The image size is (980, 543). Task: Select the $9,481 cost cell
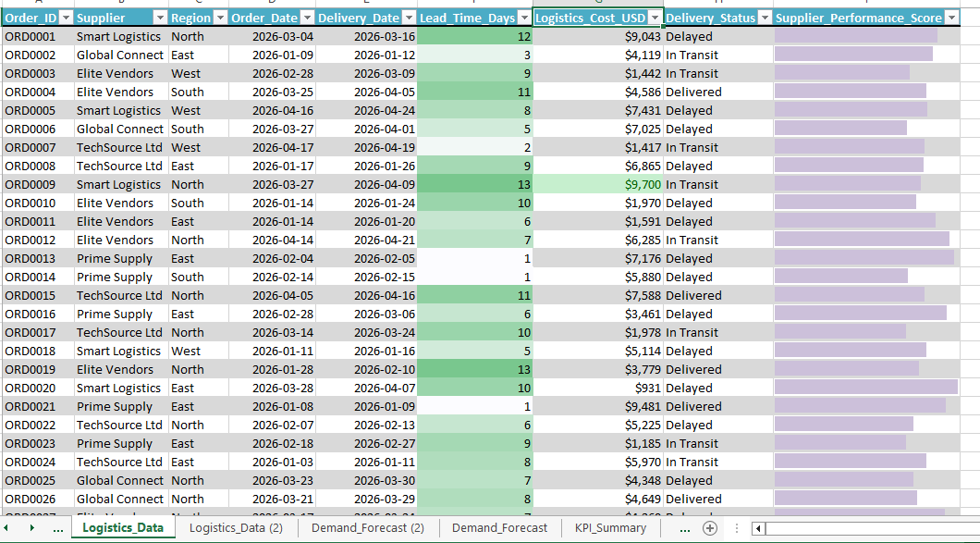point(598,407)
